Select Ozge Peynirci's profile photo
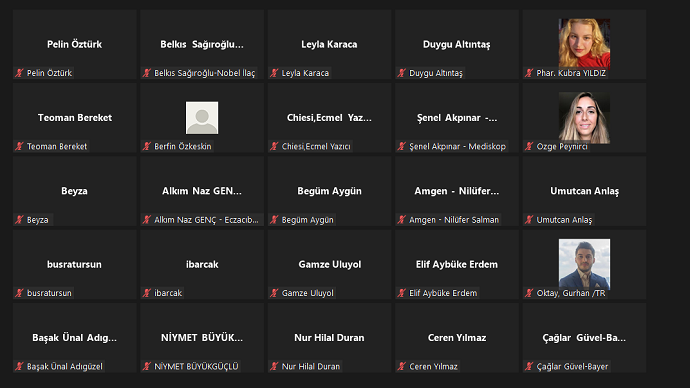Viewport: 690px width, 388px height. pyautogui.click(x=584, y=117)
